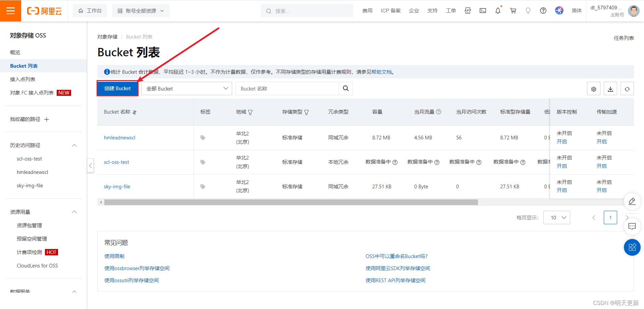
Task: Open the 企业 menu
Action: tap(414, 11)
